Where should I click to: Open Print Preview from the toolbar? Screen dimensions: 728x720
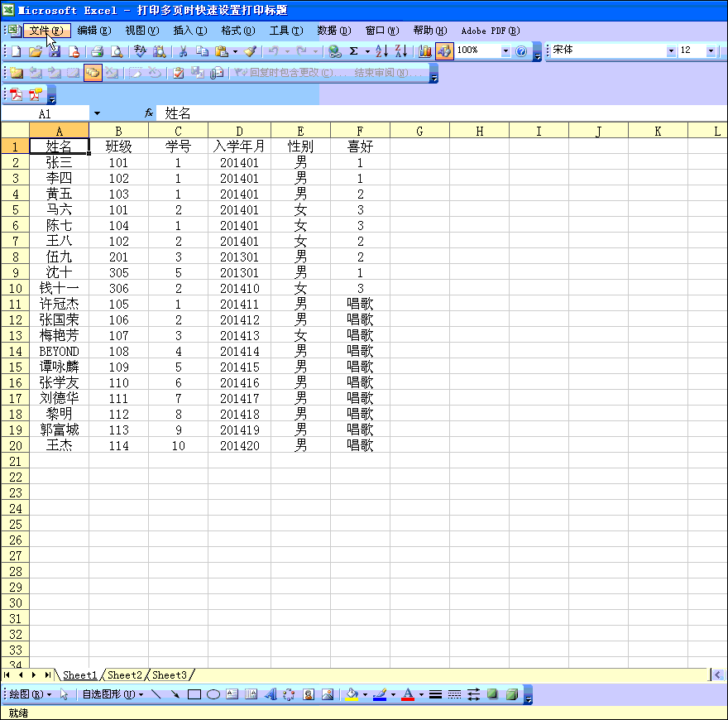tap(117, 51)
